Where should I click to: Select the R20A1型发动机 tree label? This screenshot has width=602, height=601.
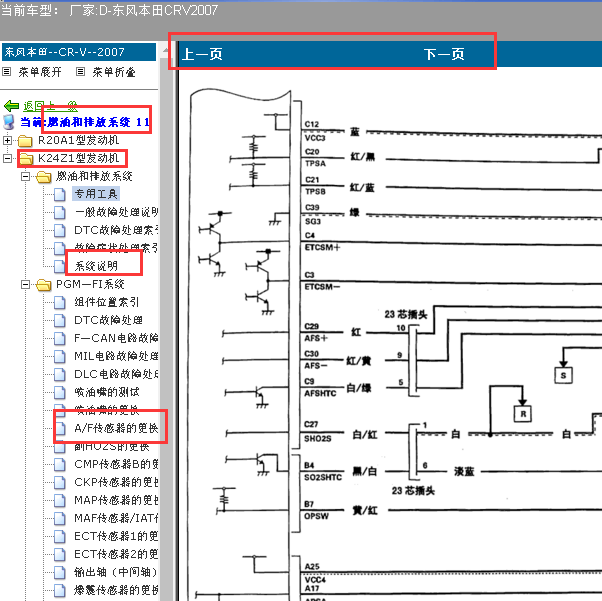(78, 140)
